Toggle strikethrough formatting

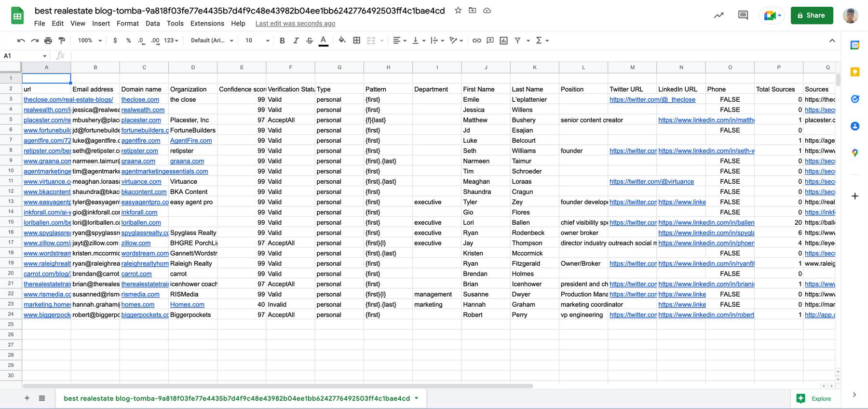(x=310, y=41)
